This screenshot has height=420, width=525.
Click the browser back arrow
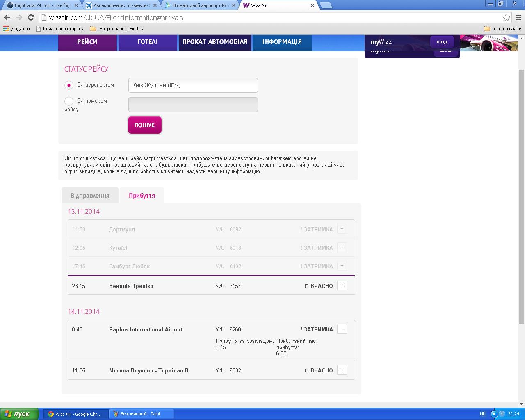[7, 17]
